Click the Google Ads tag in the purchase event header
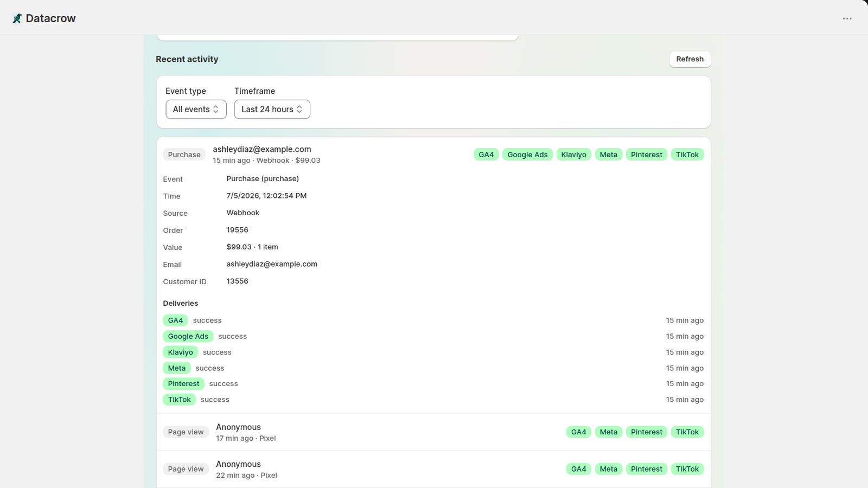The width and height of the screenshot is (868, 488). (527, 155)
